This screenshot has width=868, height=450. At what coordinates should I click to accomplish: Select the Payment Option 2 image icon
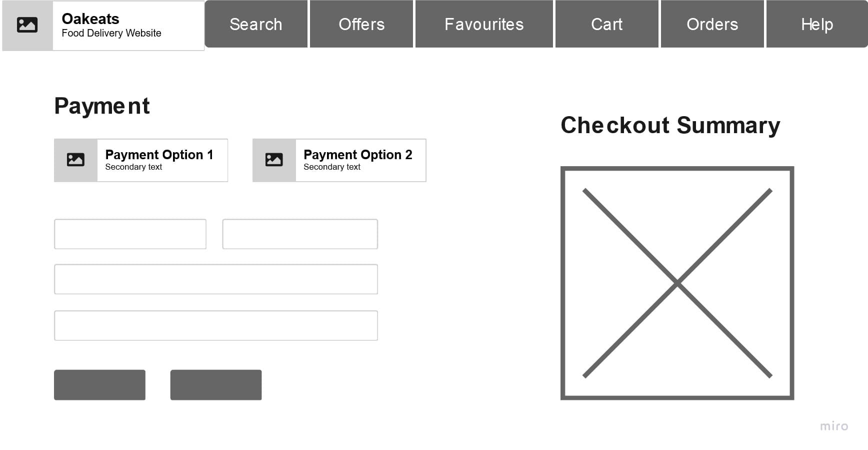coord(274,159)
